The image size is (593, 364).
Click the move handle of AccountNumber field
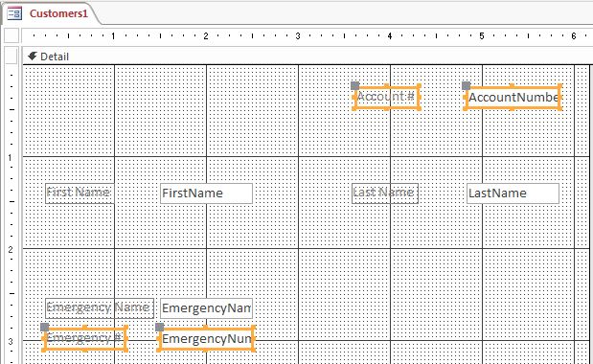(x=466, y=85)
